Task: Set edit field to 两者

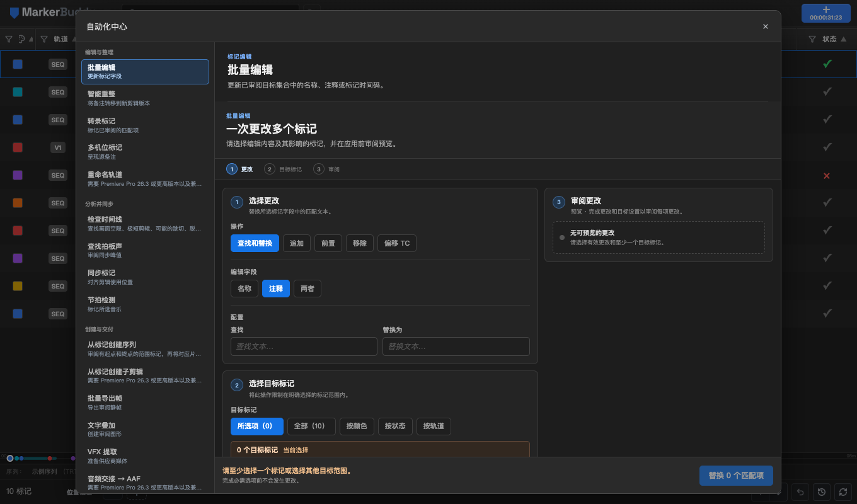Action: (x=308, y=289)
